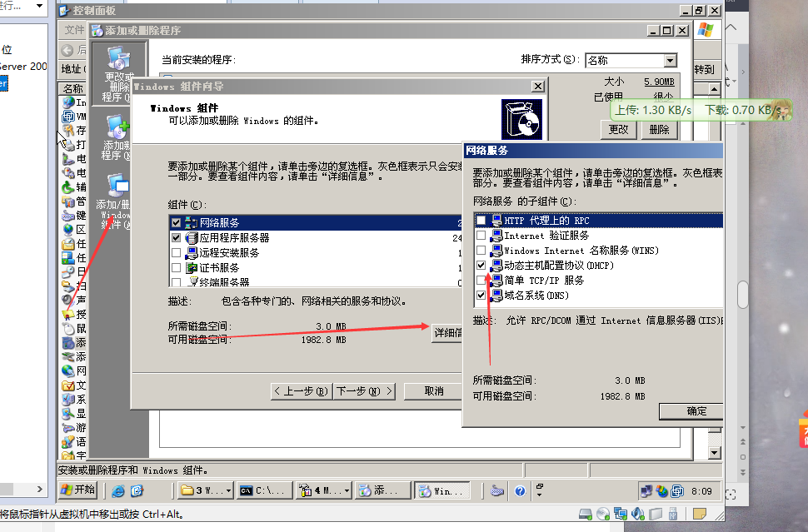Open the accessibility options green wheelchair icon

68,187
